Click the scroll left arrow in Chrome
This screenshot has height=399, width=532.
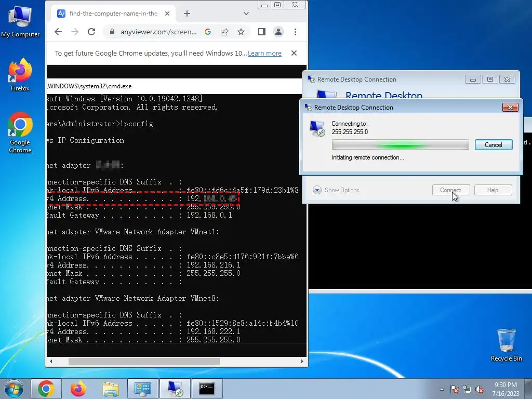[51, 362]
